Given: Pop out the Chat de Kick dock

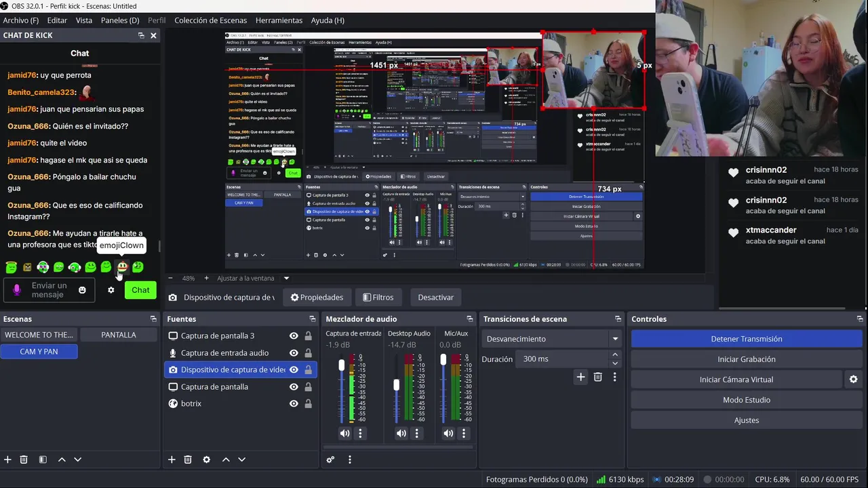Looking at the screenshot, I should click(x=141, y=35).
